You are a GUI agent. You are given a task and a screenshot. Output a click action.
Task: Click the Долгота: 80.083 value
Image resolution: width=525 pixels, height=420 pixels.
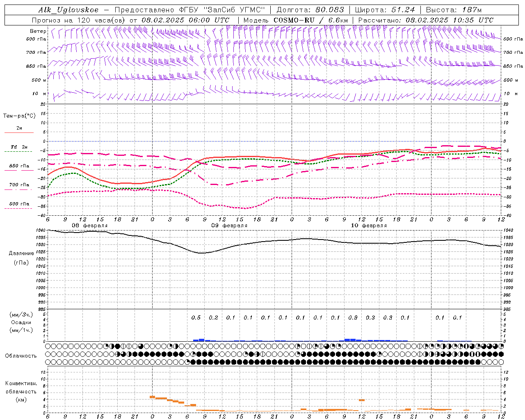point(311,10)
